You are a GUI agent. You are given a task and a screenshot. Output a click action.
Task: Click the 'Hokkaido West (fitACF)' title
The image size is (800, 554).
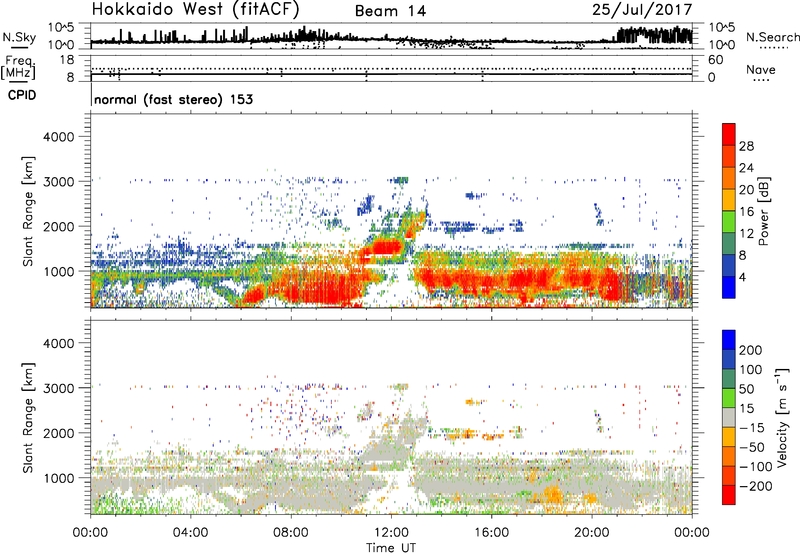[195, 10]
